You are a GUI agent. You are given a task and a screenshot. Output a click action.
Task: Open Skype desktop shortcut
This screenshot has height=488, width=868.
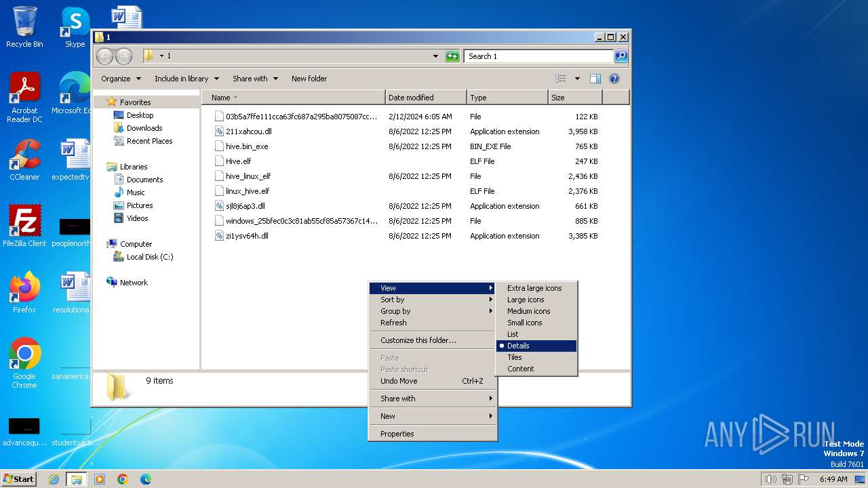(75, 27)
